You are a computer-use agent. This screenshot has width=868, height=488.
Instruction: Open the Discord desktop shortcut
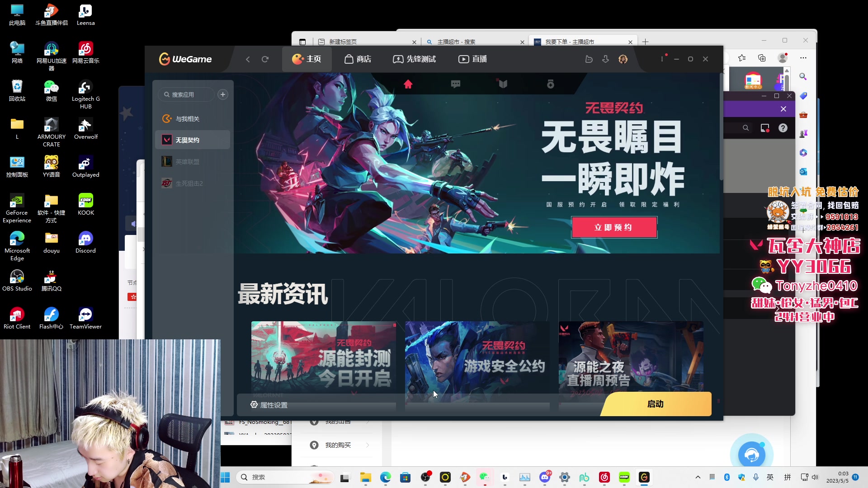[x=85, y=242]
